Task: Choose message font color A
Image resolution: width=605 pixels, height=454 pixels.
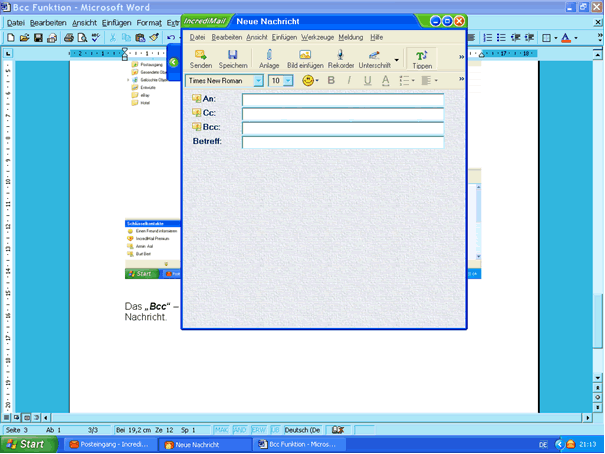Action: [385, 80]
